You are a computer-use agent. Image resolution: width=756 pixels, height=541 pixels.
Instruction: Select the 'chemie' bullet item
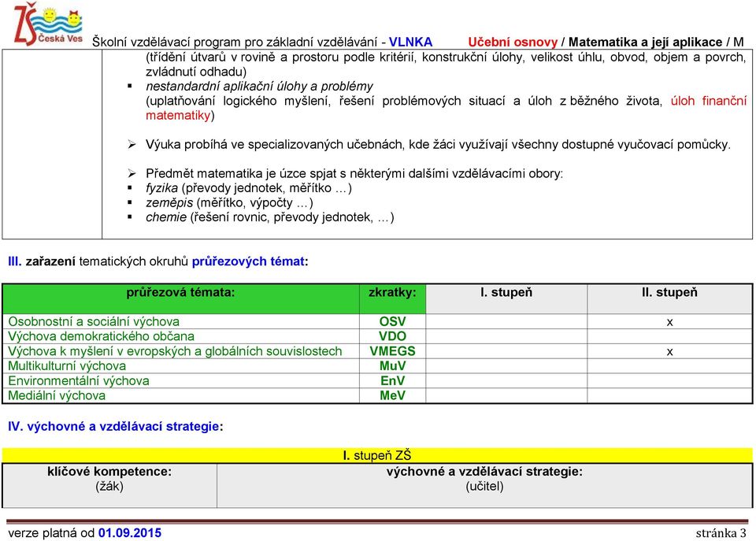[x=270, y=217]
